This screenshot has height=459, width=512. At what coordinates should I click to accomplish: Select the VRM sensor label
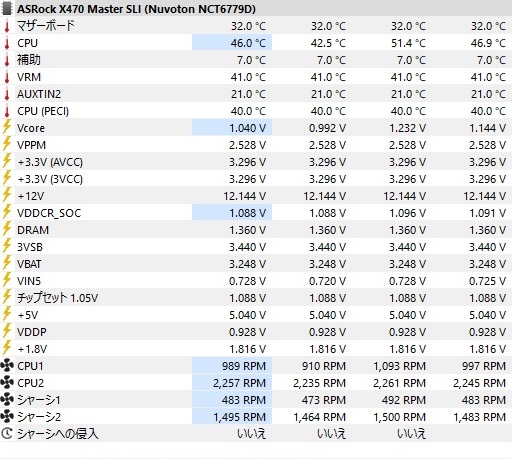[29, 77]
